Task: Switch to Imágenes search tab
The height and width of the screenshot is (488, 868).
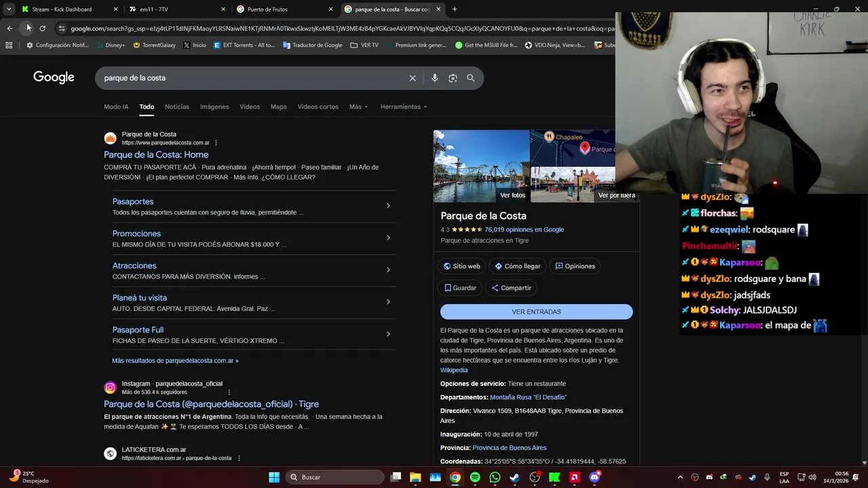Action: coord(214,106)
